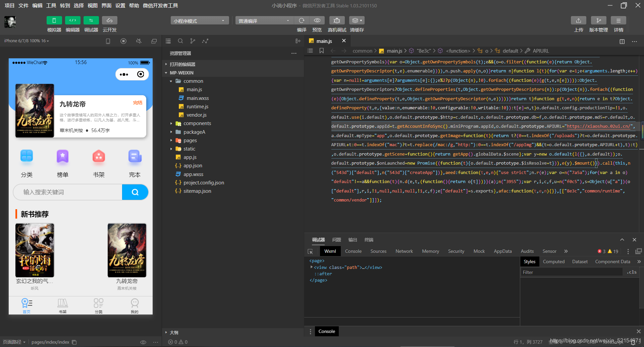Start real-device debugging (真机调试) icon
Viewport: 644px width, 347px height.
click(337, 20)
